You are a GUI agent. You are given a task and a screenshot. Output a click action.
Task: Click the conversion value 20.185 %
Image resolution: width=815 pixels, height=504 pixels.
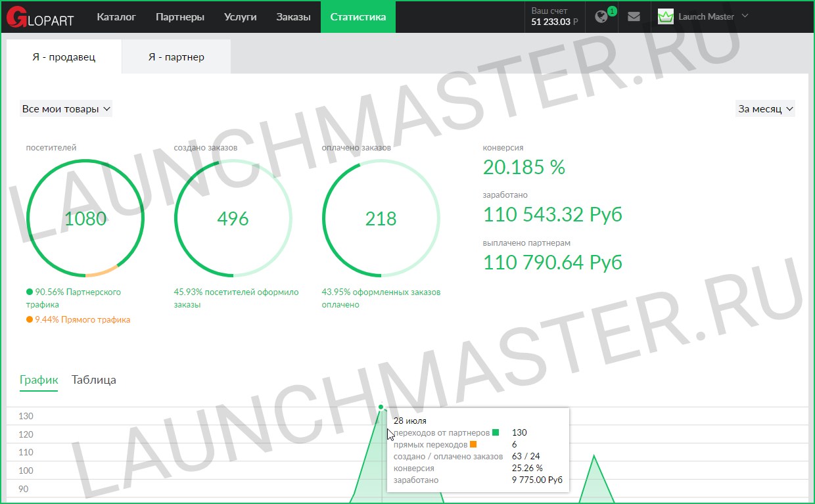524,168
